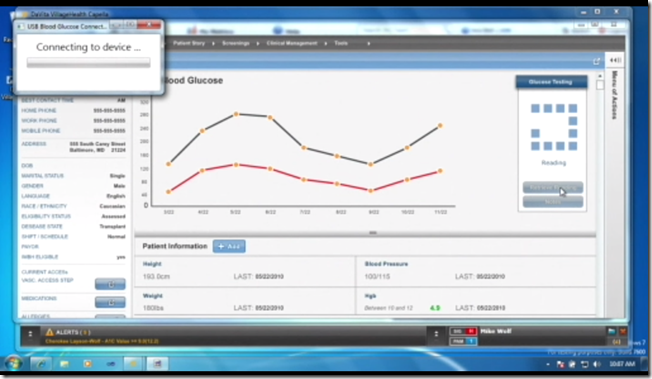Click the arrow after Patient Story

(213, 43)
